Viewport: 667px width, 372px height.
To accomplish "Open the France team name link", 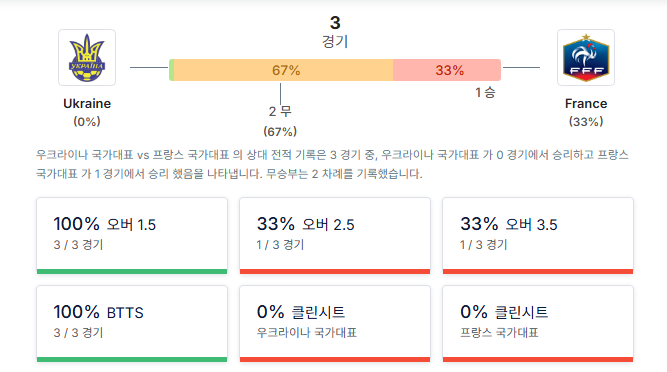I will (586, 103).
